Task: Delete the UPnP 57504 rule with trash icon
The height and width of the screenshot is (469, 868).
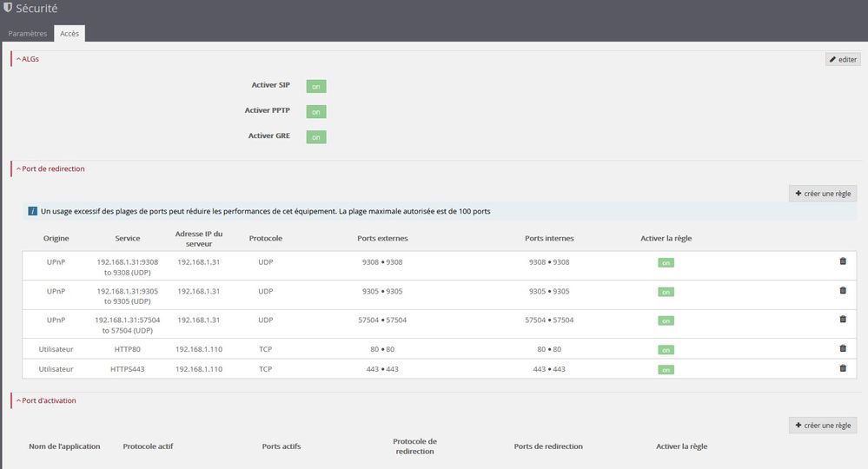Action: (x=842, y=319)
